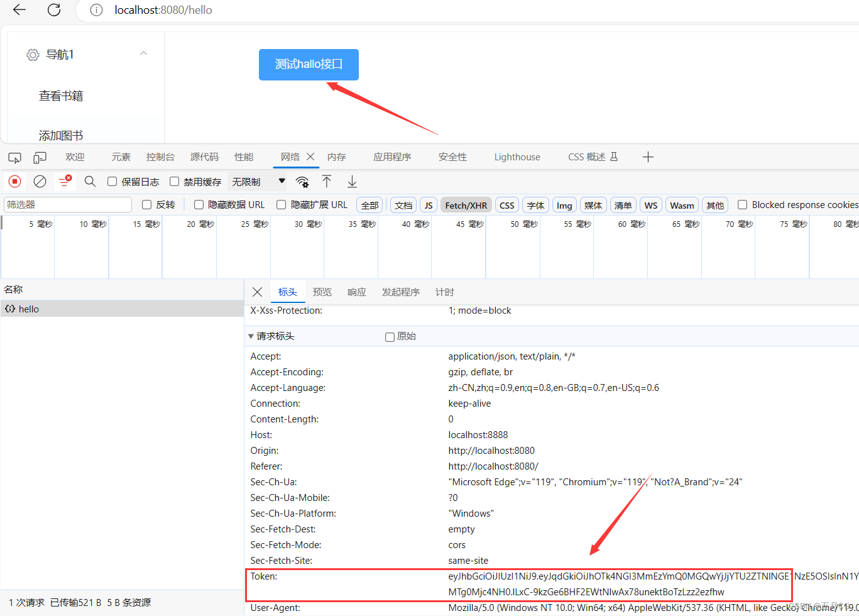Enable the 禁用缓存 checkbox
The width and height of the screenshot is (859, 616).
174,182
